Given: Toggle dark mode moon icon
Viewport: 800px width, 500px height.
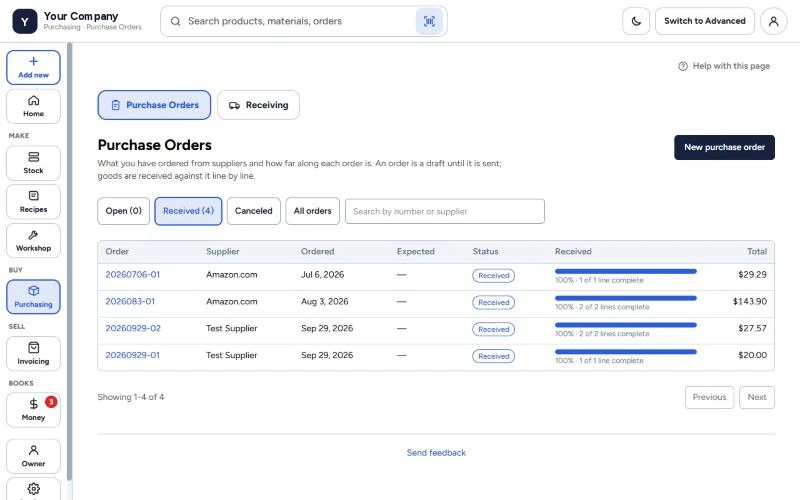Looking at the screenshot, I should [x=636, y=21].
